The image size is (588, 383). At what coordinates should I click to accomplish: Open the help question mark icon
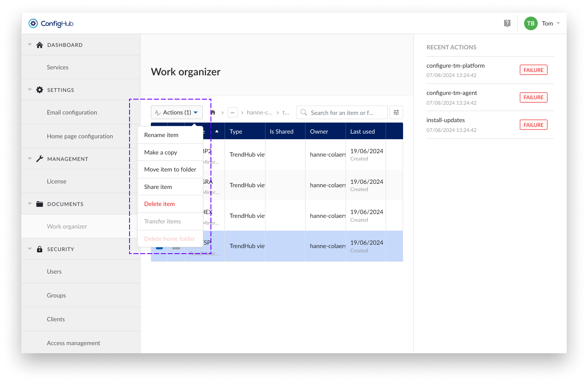coord(507,23)
